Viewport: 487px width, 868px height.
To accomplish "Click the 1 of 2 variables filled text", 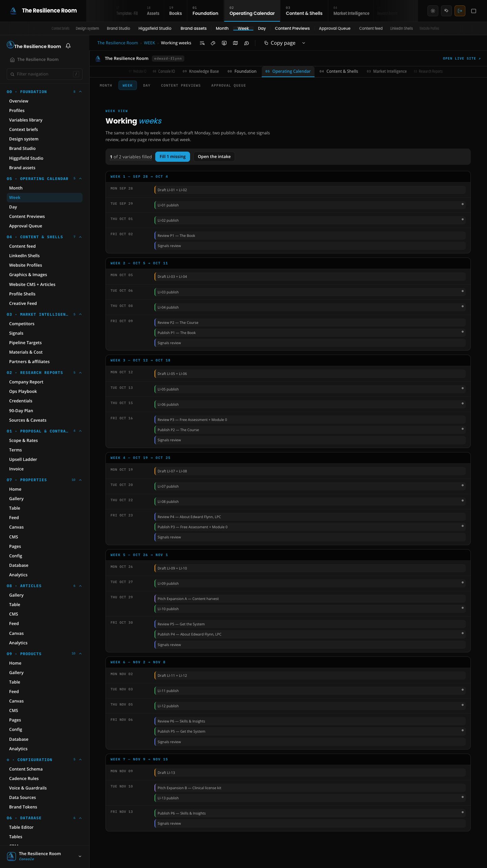I will pos(131,157).
